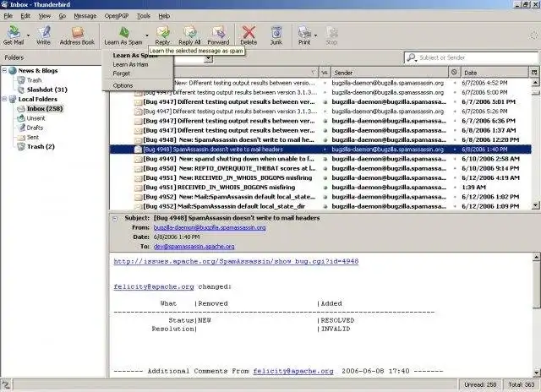
Task: Open the Drafts folder
Action: click(x=35, y=128)
